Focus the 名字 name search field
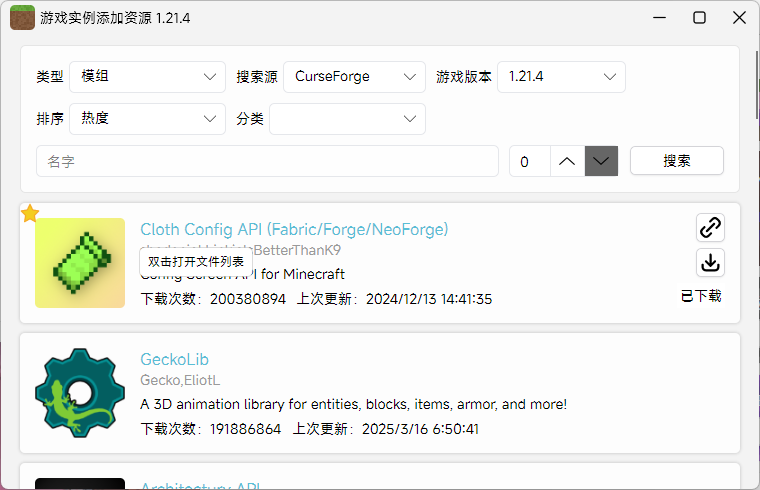 [x=267, y=161]
